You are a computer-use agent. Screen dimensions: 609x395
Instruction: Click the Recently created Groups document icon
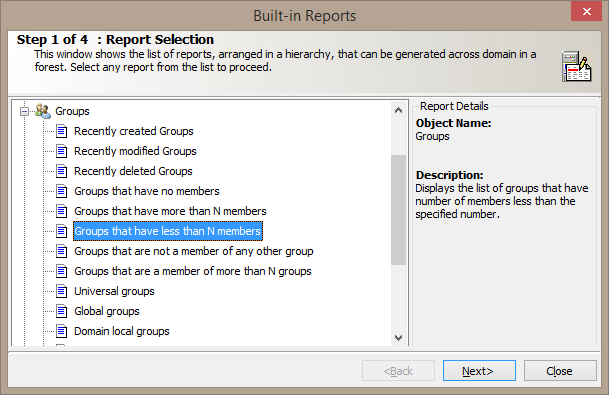pyautogui.click(x=61, y=131)
